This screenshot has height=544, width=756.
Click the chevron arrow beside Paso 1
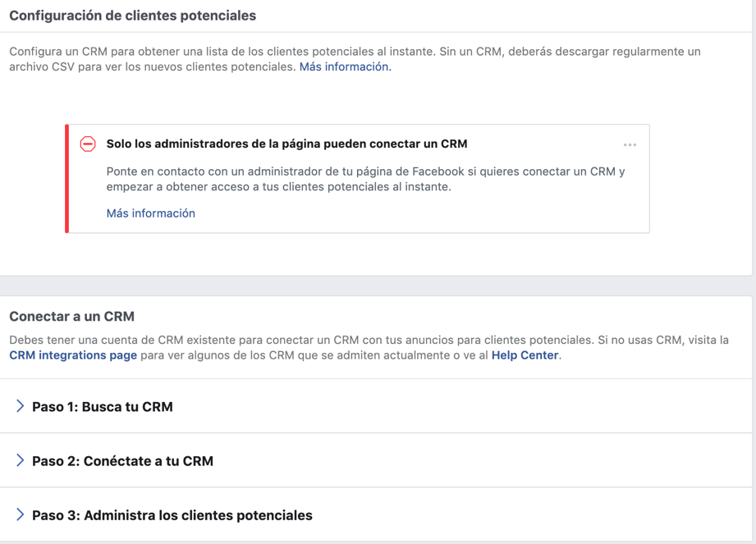pos(21,406)
